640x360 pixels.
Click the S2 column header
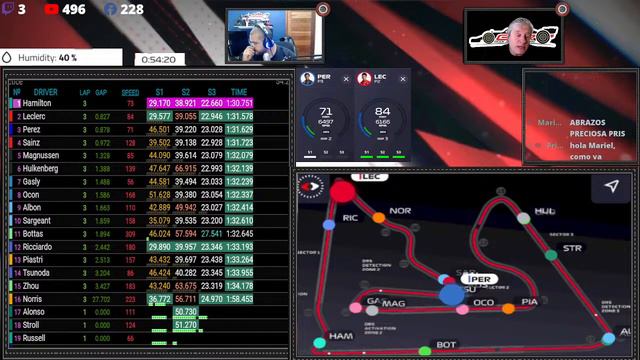click(185, 92)
